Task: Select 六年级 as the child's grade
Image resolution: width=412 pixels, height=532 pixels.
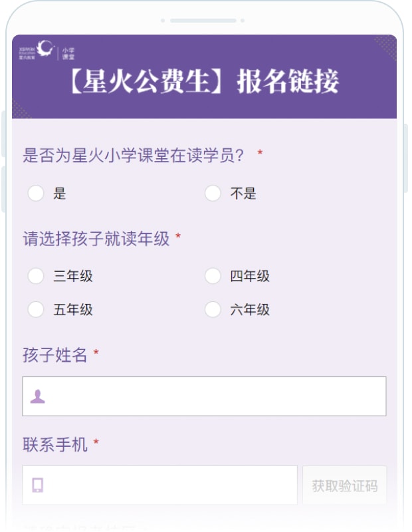Action: tap(213, 310)
